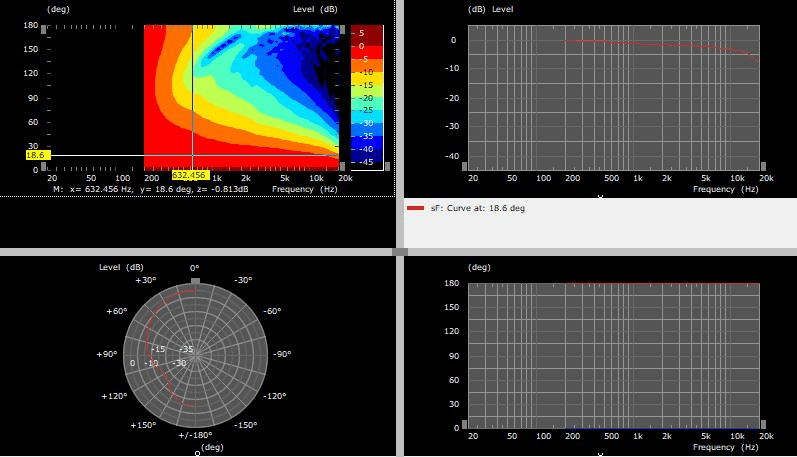Click '(dB) Level' axis title on the curve plot
This screenshot has height=457, width=797.
[491, 9]
